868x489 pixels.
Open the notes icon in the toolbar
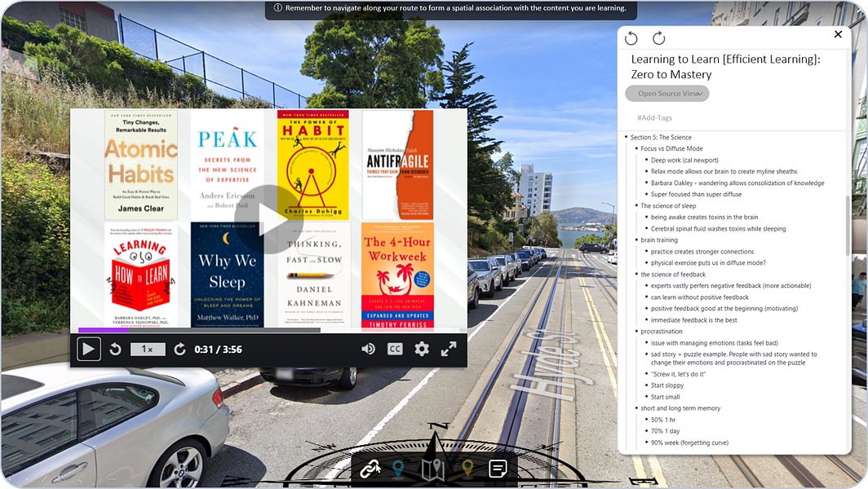(495, 468)
